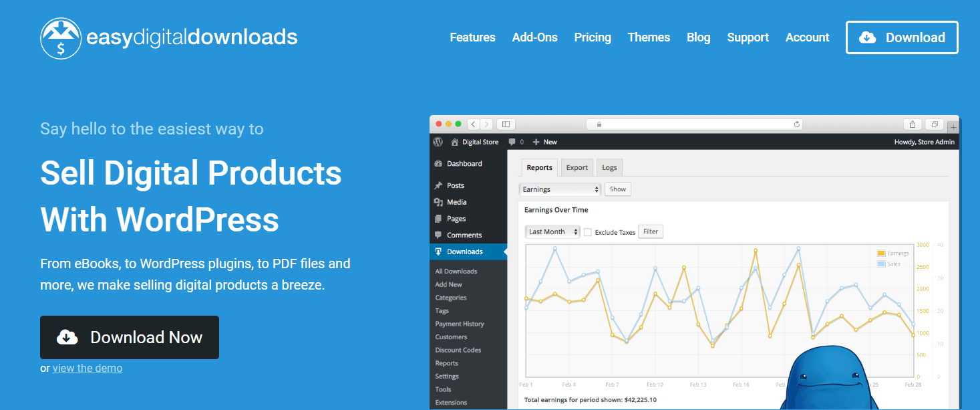Click the browser back arrow button
Viewport: 980px width, 410px height.
(x=474, y=124)
